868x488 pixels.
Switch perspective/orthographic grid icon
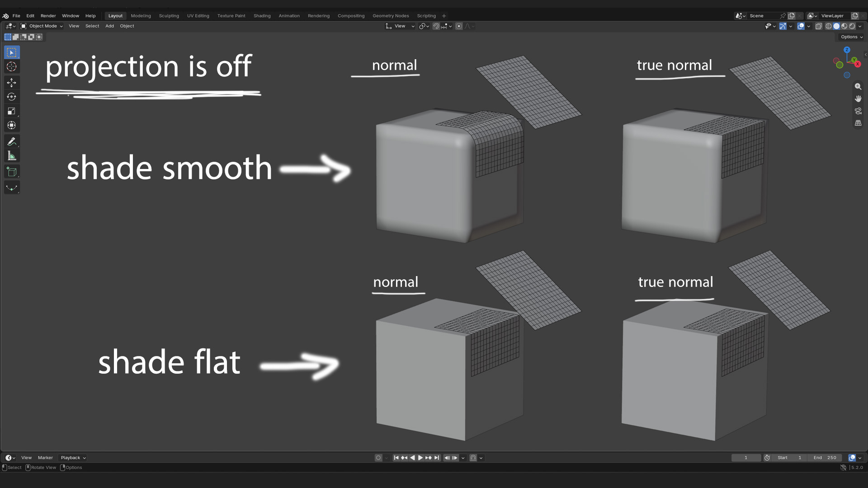(858, 123)
